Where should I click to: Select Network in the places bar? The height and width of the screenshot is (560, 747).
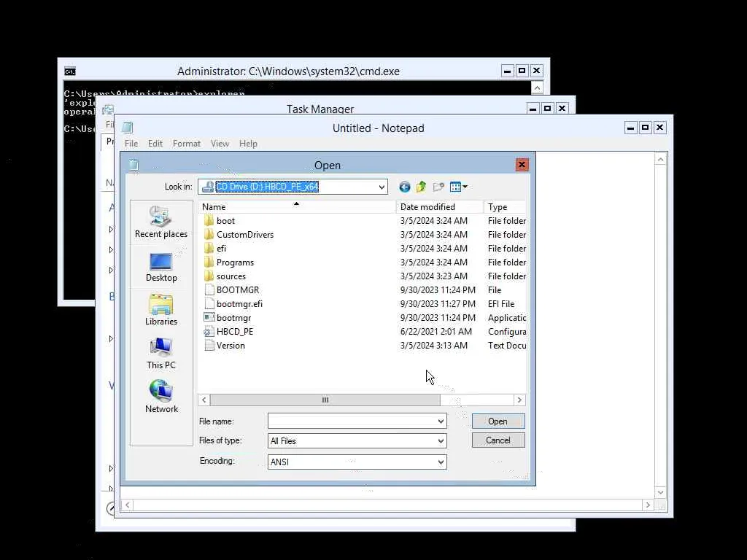coord(161,397)
